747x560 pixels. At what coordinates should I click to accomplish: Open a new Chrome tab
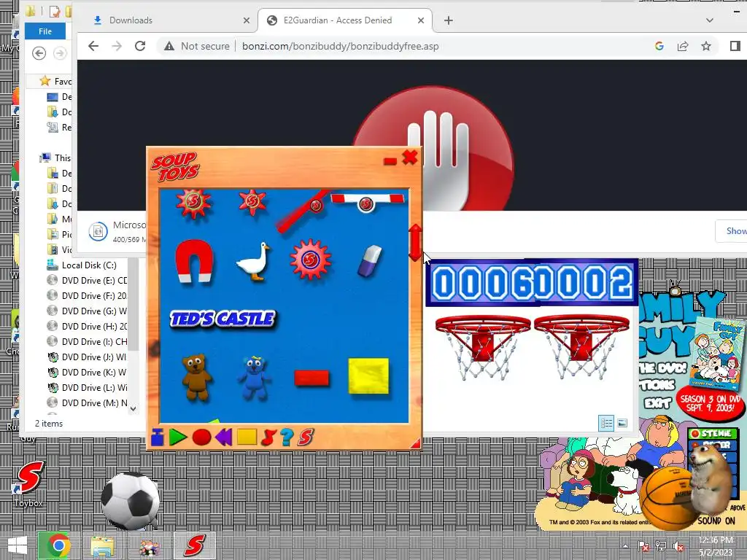pos(449,20)
